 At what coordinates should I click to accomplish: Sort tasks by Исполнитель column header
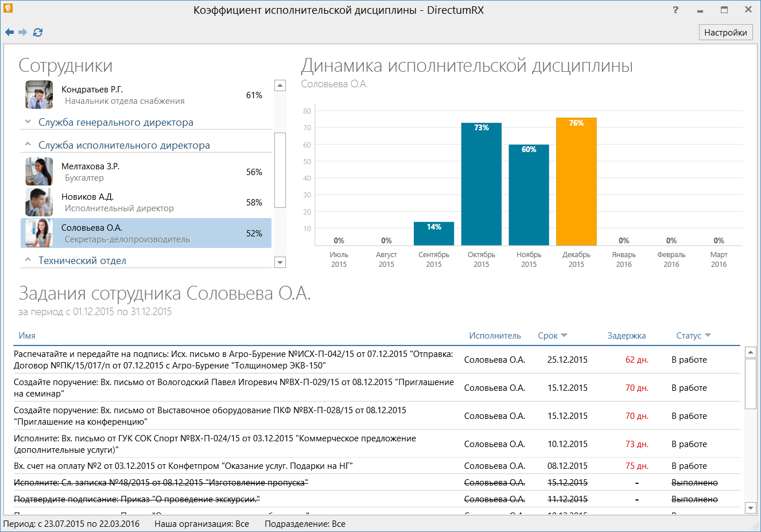[495, 336]
